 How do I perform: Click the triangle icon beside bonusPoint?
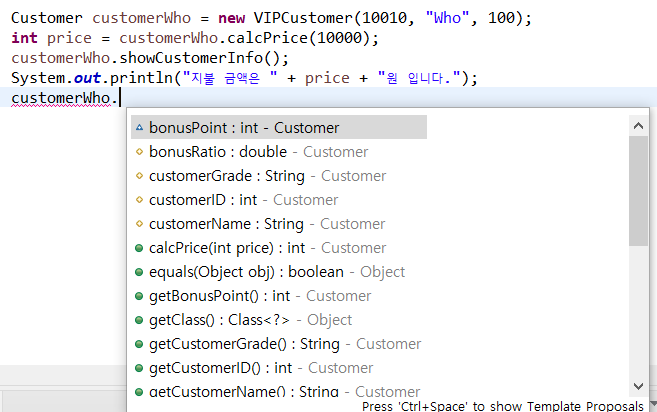(140, 127)
